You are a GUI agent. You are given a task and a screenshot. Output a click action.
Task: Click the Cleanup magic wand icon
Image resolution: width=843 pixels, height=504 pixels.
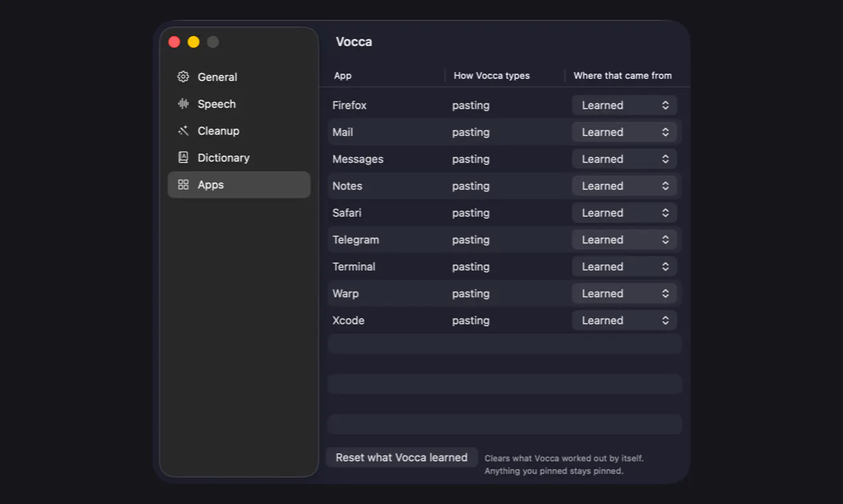(x=183, y=131)
